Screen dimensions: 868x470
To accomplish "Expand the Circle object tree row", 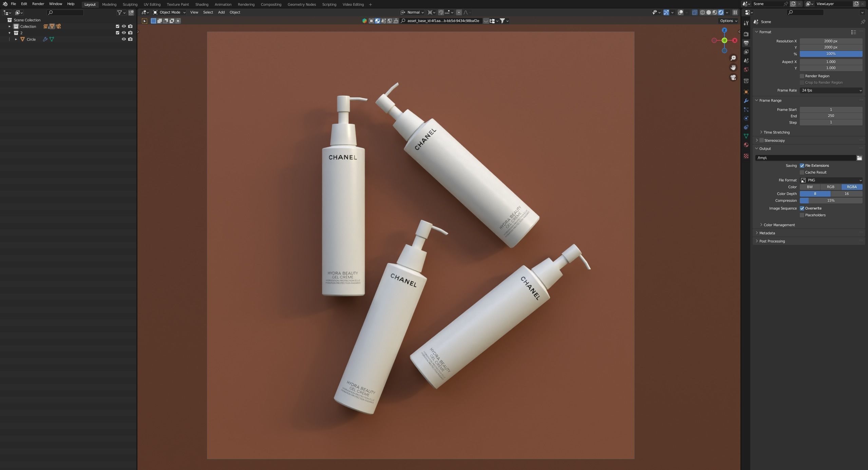I will [16, 39].
